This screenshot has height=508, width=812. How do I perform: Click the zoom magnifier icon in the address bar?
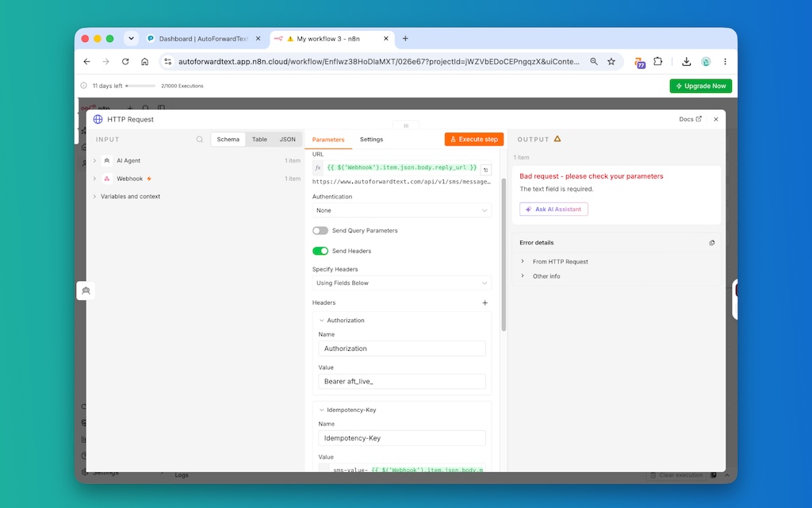click(594, 62)
